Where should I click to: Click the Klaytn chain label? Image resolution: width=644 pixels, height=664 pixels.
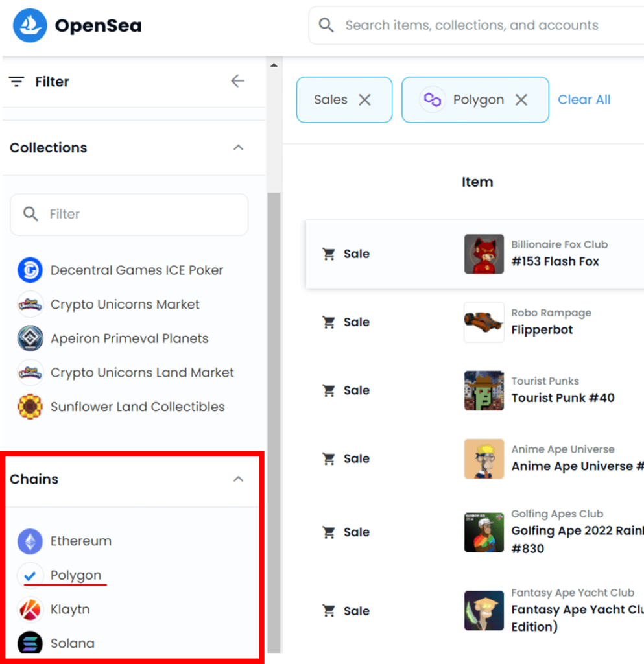point(70,610)
